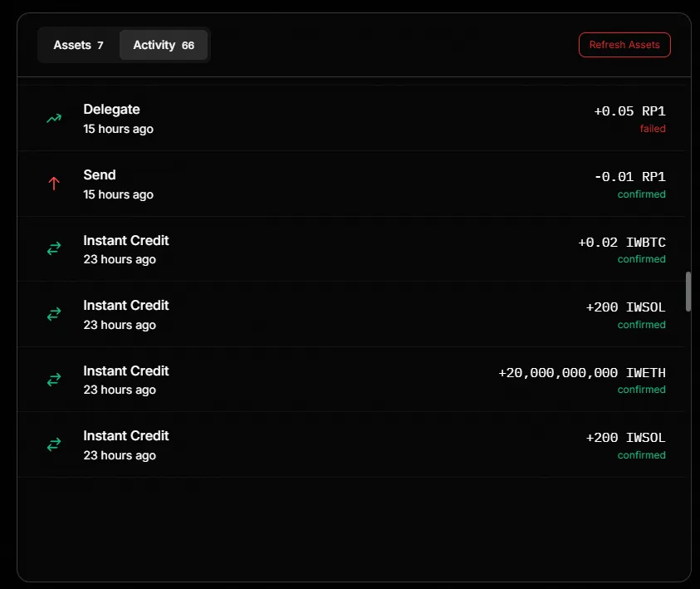The image size is (700, 589).
Task: Open the Delegate transaction title
Action: (111, 110)
